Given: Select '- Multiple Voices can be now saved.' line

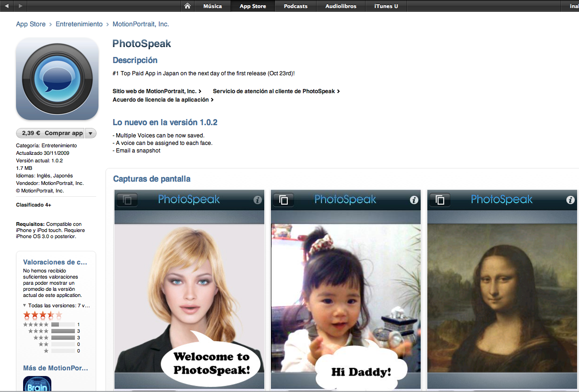Looking at the screenshot, I should (159, 136).
